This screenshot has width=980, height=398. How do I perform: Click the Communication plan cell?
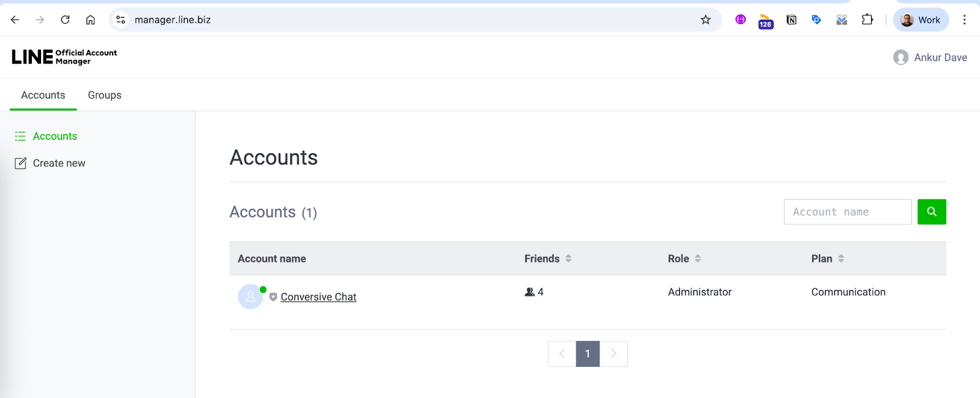pyautogui.click(x=848, y=292)
